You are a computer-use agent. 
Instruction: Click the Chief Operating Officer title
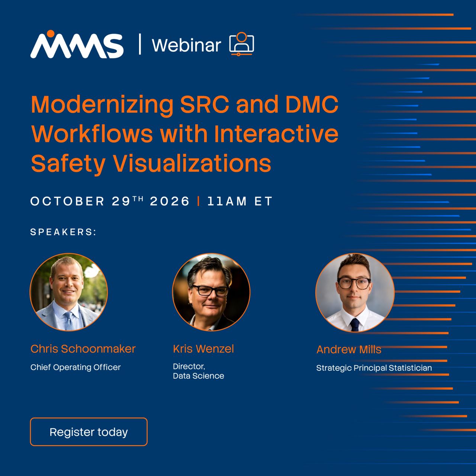tap(75, 367)
